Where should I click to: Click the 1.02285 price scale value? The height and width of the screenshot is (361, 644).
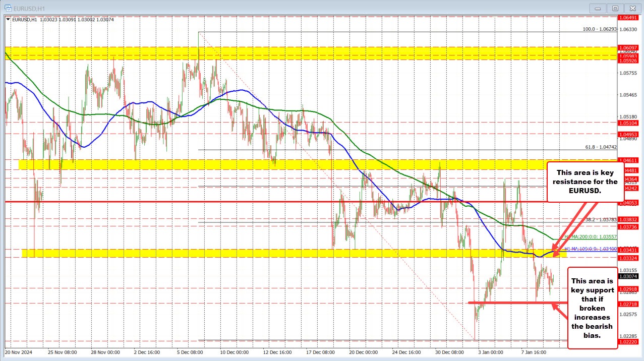pyautogui.click(x=629, y=335)
